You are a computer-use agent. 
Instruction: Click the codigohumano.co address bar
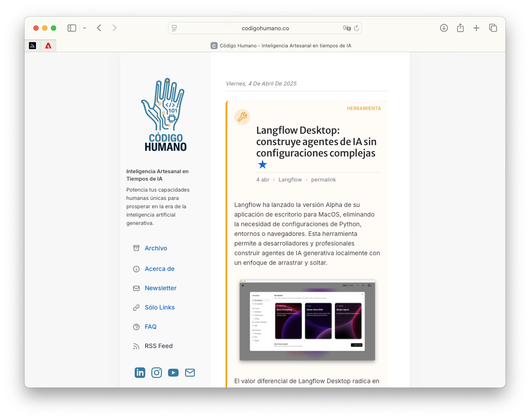[265, 28]
